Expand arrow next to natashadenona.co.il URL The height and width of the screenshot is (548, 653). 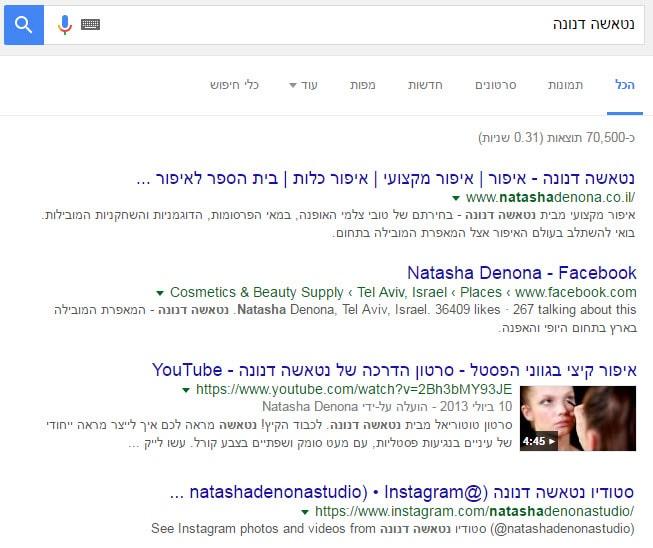coord(456,198)
